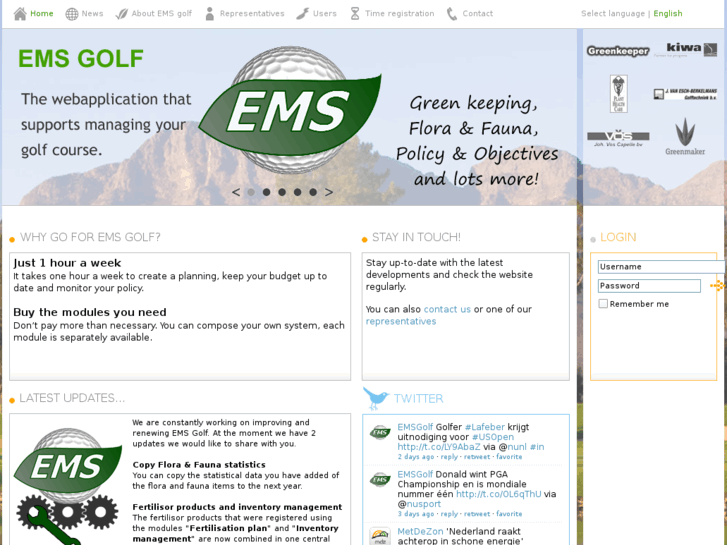
Task: Click the MetDeZon tweet avatar
Action: [380, 536]
